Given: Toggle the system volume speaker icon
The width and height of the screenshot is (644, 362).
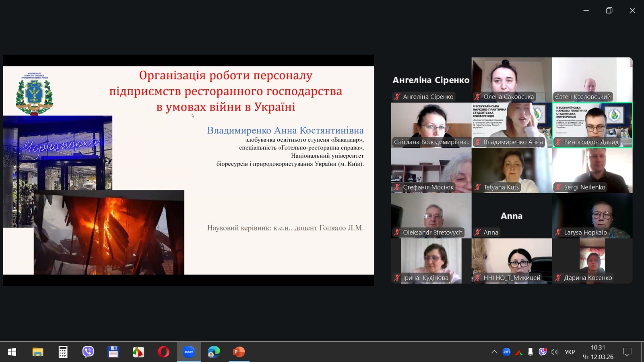Looking at the screenshot, I should tap(554, 352).
